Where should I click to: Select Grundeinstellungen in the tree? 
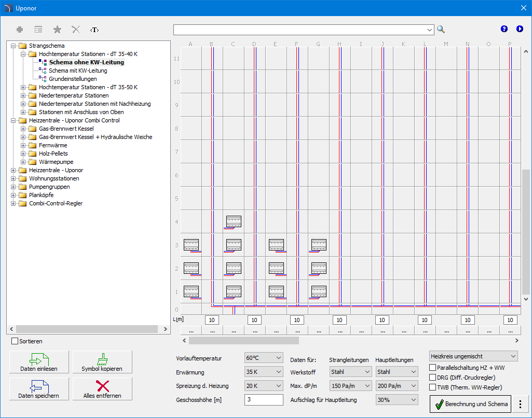(x=73, y=79)
